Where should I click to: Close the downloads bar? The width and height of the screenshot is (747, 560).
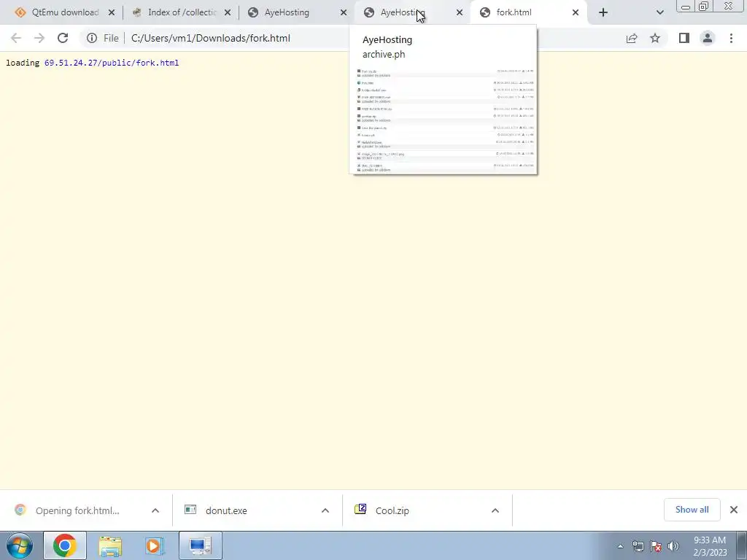(734, 510)
